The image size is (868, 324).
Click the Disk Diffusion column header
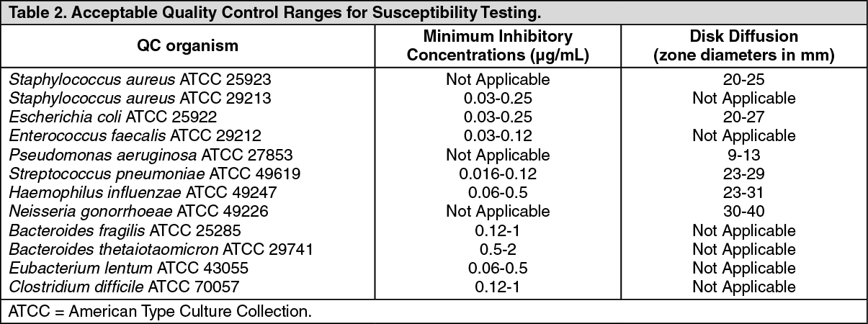(x=743, y=45)
